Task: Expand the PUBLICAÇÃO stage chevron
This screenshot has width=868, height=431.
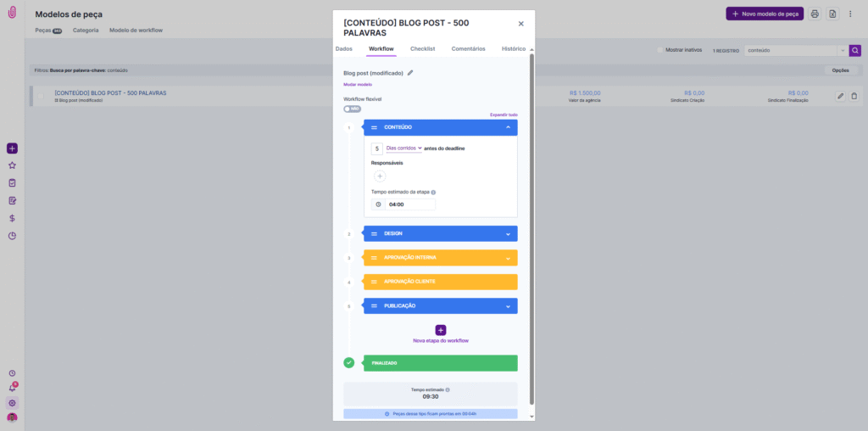Action: point(508,305)
